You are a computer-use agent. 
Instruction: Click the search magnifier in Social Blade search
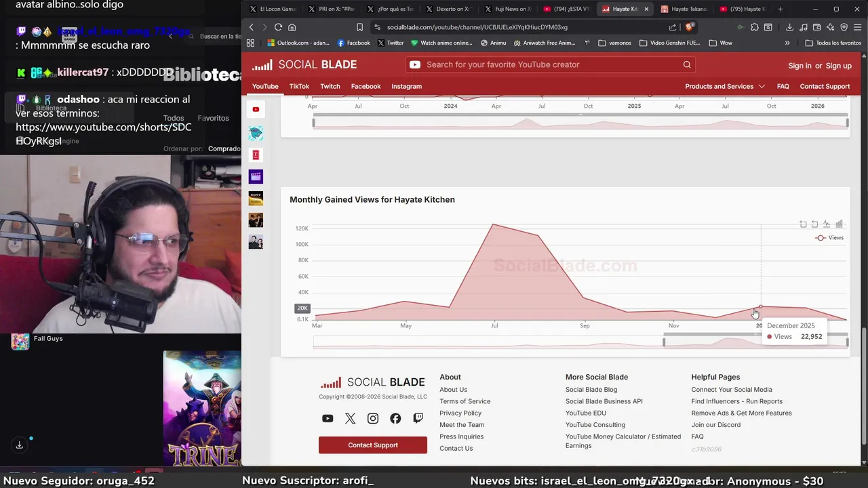click(687, 64)
